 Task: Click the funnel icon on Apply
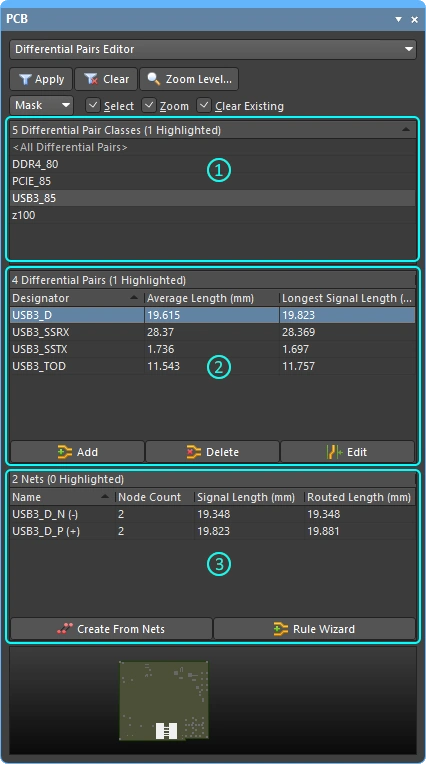tap(25, 79)
